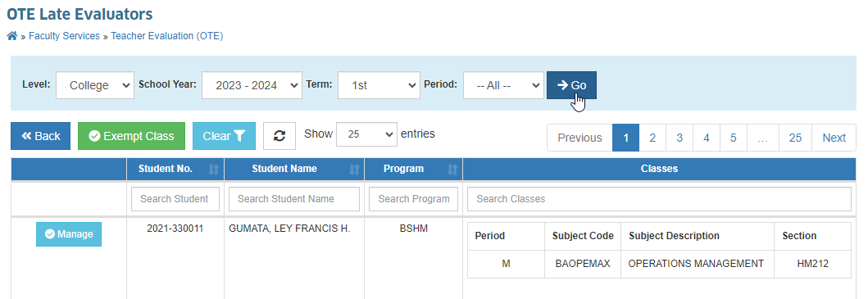Jump to pagination page 25
This screenshot has width=868, height=299.
[796, 138]
